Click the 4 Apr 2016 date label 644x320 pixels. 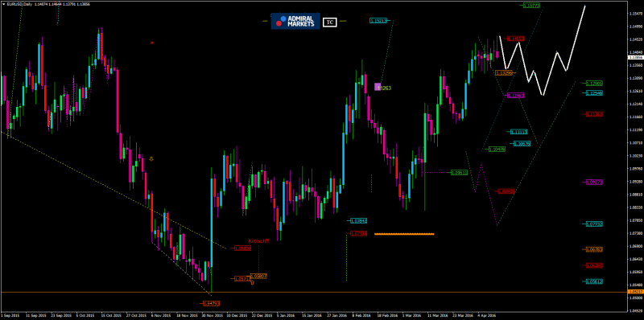point(486,316)
